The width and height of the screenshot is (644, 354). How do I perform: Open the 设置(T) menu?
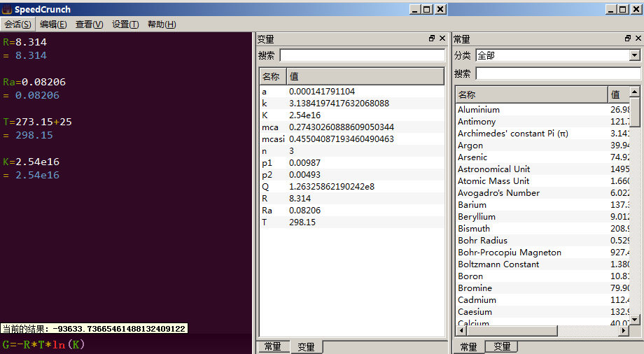[125, 24]
